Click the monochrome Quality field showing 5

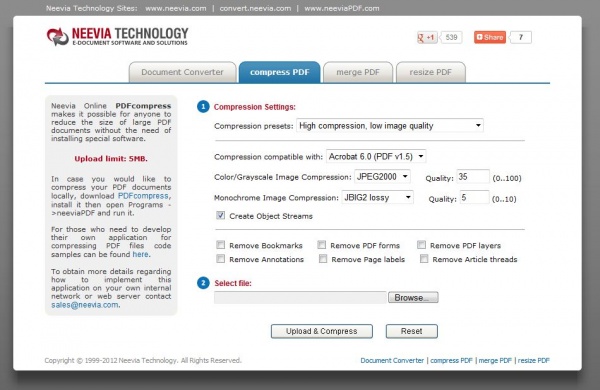click(x=474, y=197)
